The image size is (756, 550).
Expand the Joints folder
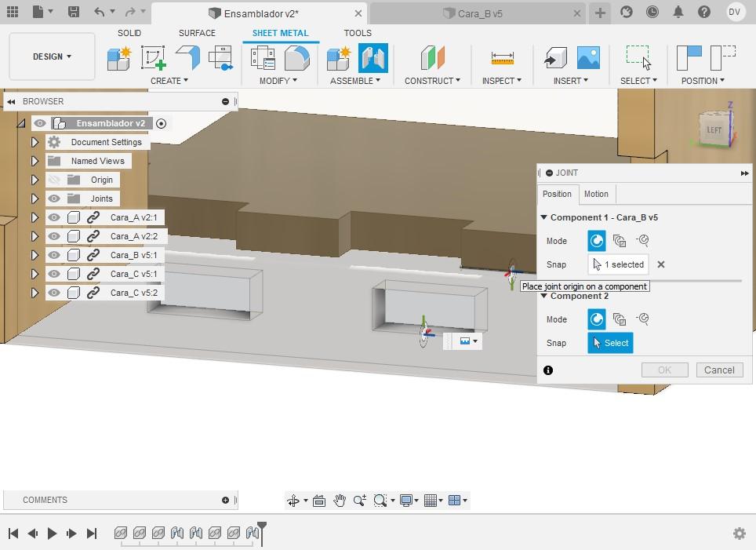pyautogui.click(x=35, y=199)
